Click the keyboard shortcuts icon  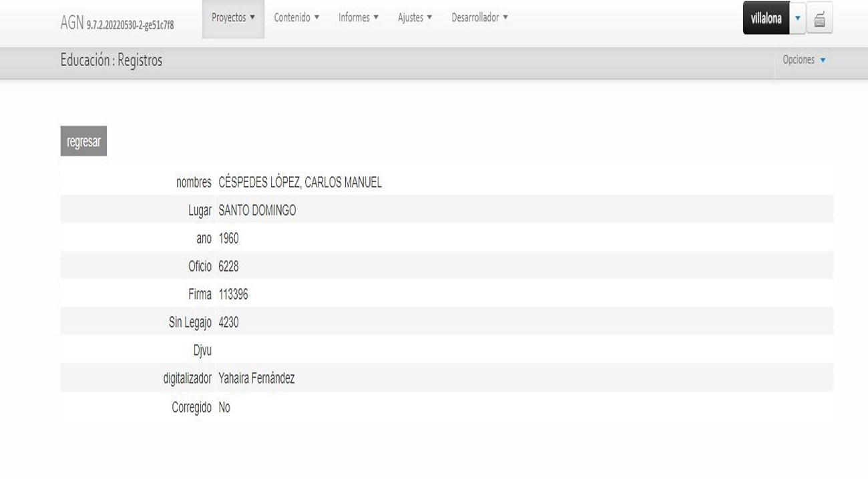tap(819, 19)
